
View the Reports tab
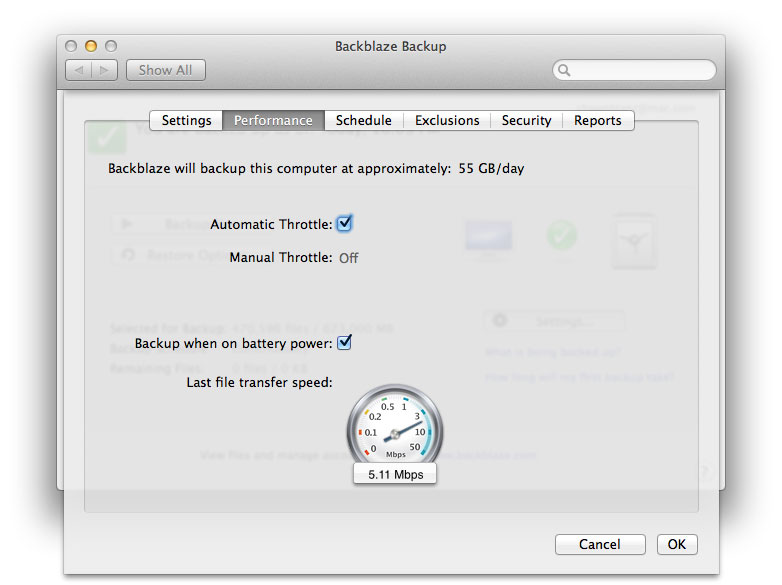click(x=597, y=121)
